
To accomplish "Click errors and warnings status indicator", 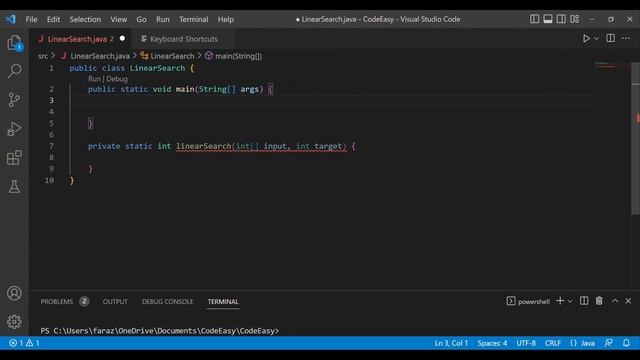I will (24, 343).
